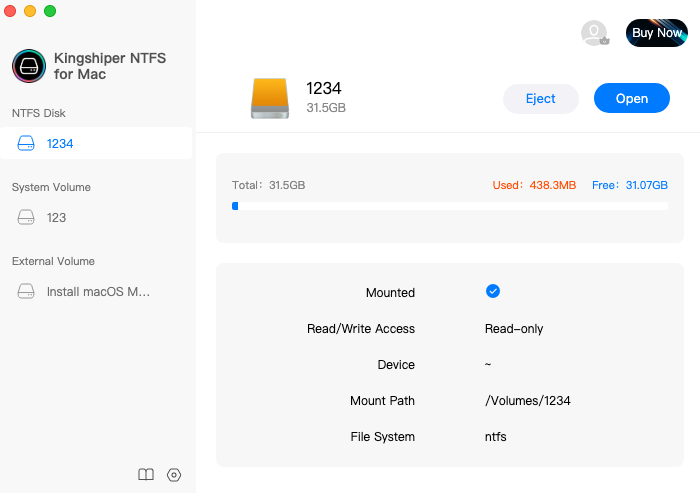Click the Mounted label

click(390, 292)
